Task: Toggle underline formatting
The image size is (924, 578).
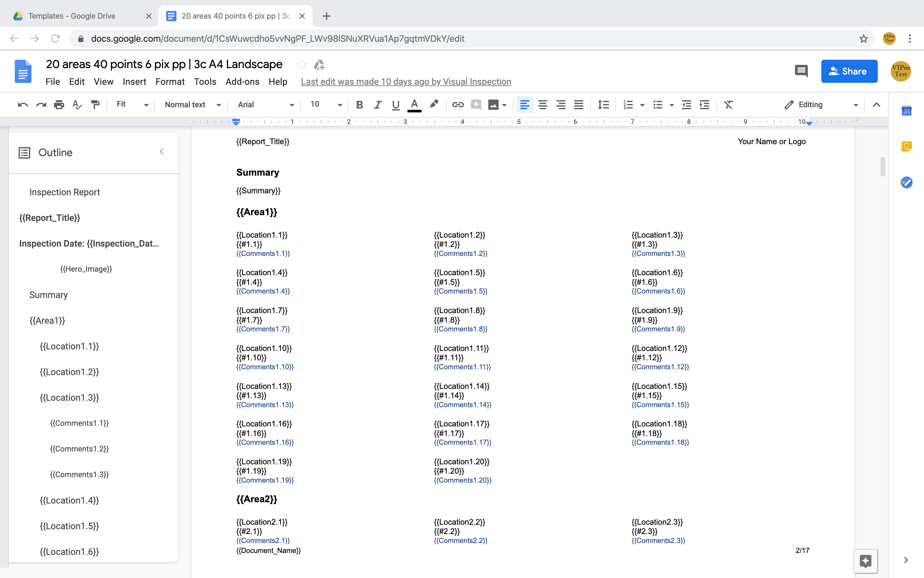Action: point(396,105)
